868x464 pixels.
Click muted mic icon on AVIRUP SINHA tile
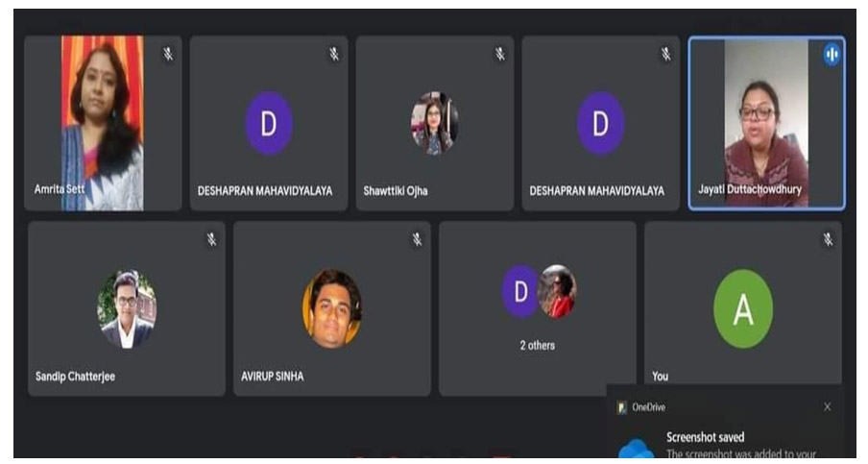point(417,239)
